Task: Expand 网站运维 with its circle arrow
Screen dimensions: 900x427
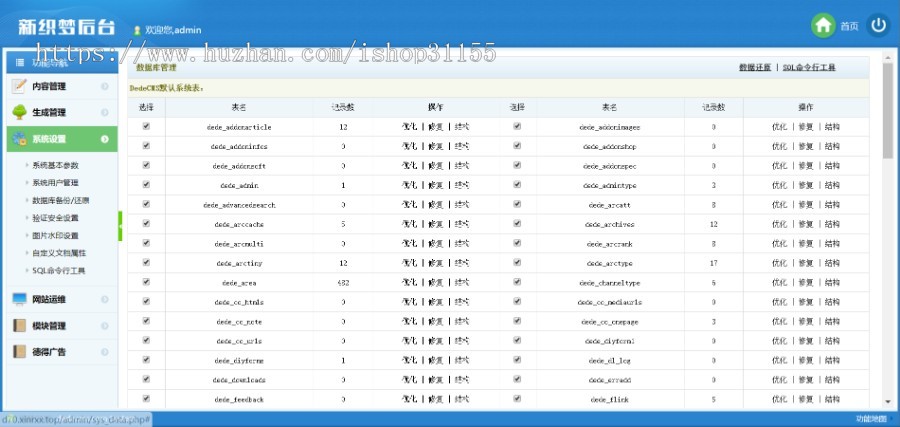Action: coord(104,299)
